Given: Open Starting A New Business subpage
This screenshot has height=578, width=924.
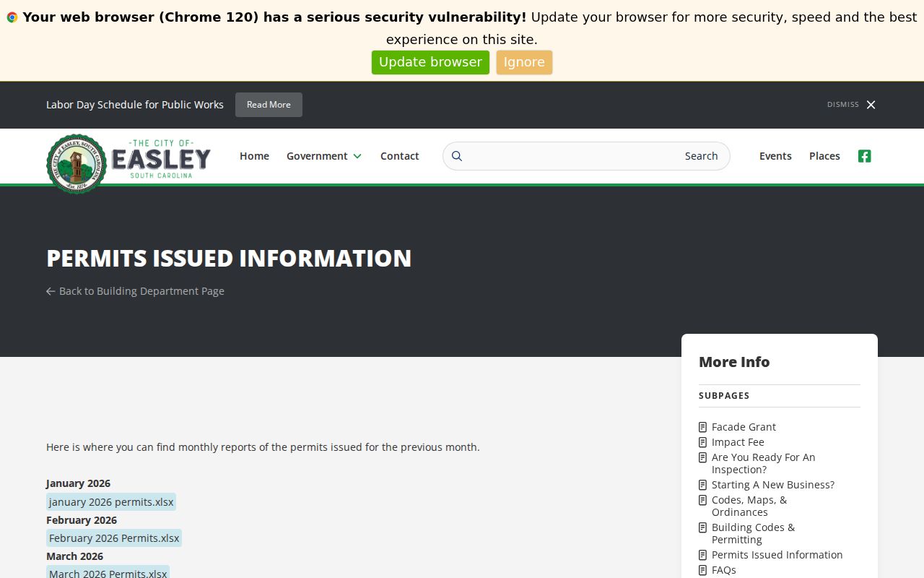Looking at the screenshot, I should coord(772,485).
